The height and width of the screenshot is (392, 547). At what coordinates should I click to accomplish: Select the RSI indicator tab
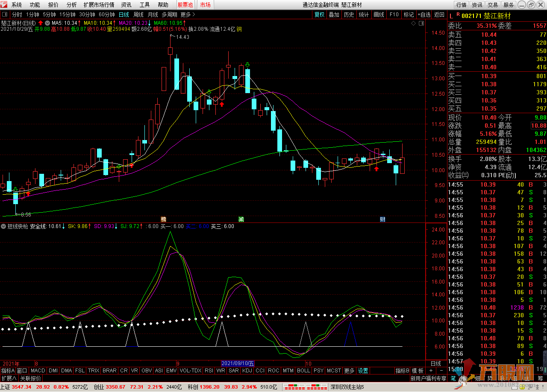point(209,371)
